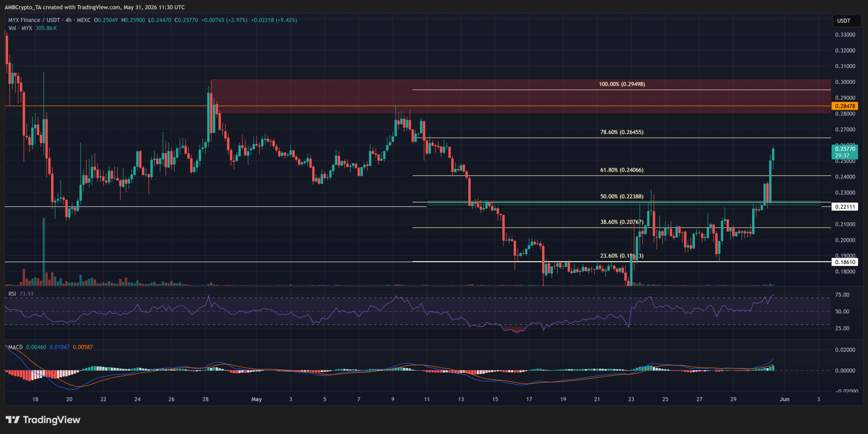Click the MACD value 0.00460

point(36,347)
